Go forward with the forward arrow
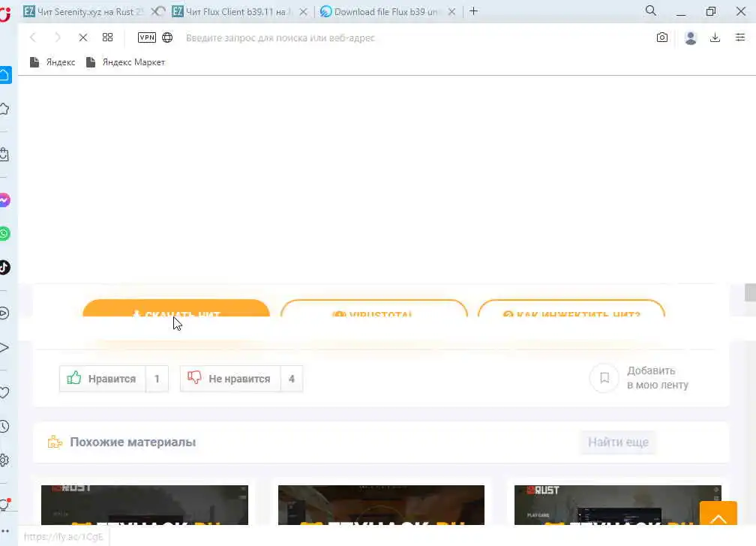 57,37
